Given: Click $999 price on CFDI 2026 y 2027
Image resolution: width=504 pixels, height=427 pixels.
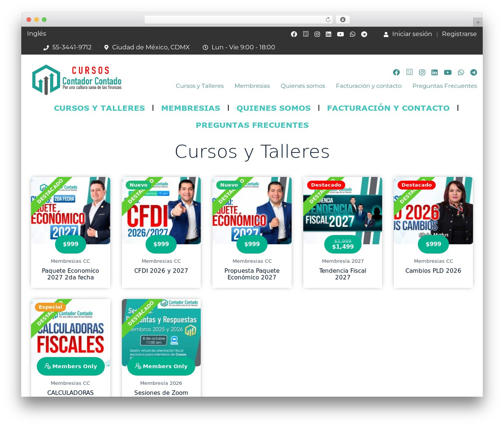Looking at the screenshot, I should pyautogui.click(x=161, y=244).
